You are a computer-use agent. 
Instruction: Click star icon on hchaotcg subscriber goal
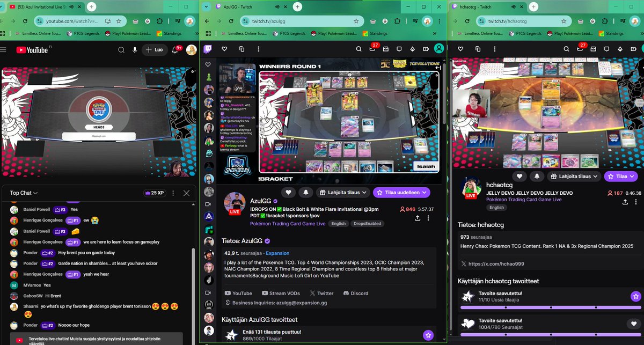tap(635, 296)
